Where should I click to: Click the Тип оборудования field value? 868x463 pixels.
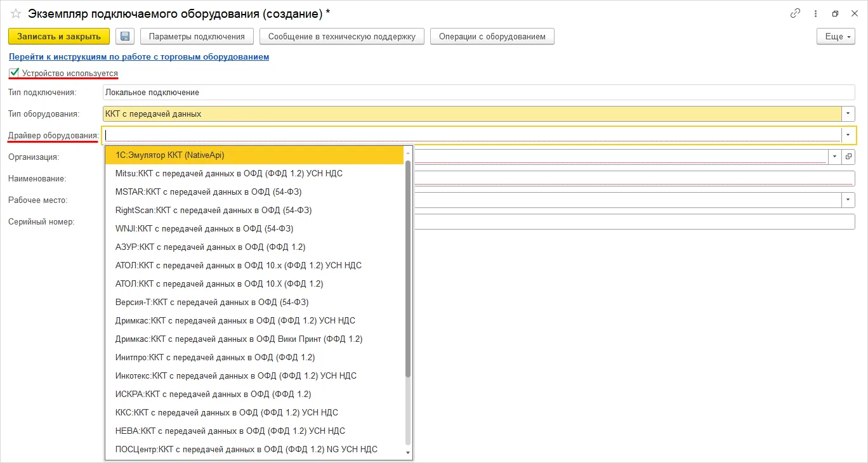click(x=472, y=114)
